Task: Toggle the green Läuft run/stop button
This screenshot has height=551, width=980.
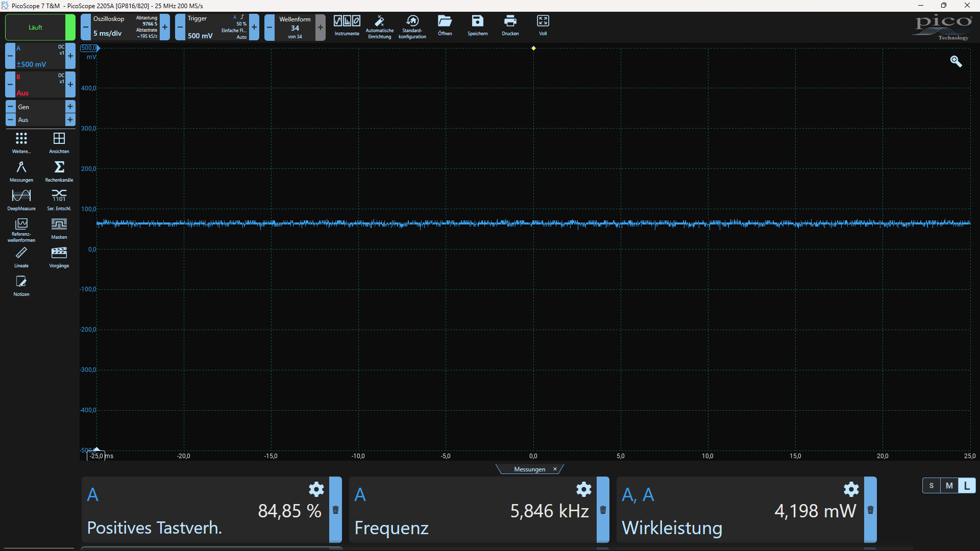Action: click(x=36, y=28)
